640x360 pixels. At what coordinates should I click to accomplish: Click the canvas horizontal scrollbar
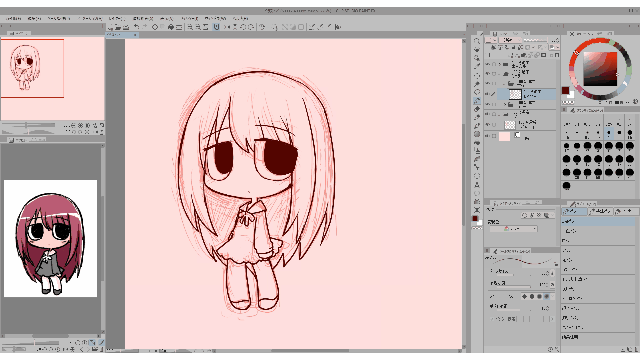click(x=310, y=350)
